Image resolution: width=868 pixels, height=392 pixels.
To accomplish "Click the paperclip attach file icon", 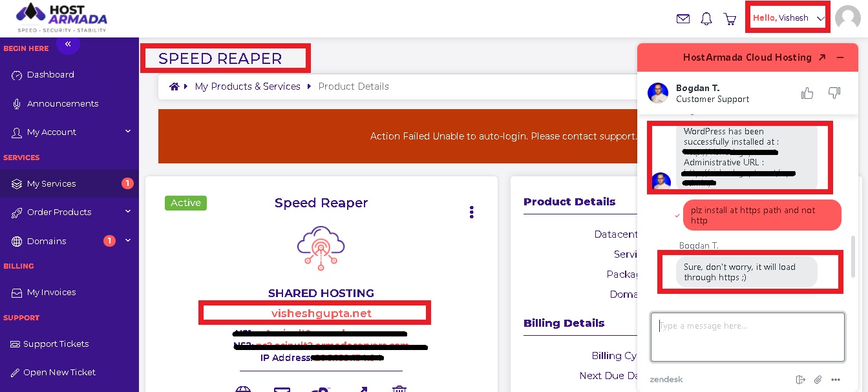I will (818, 380).
